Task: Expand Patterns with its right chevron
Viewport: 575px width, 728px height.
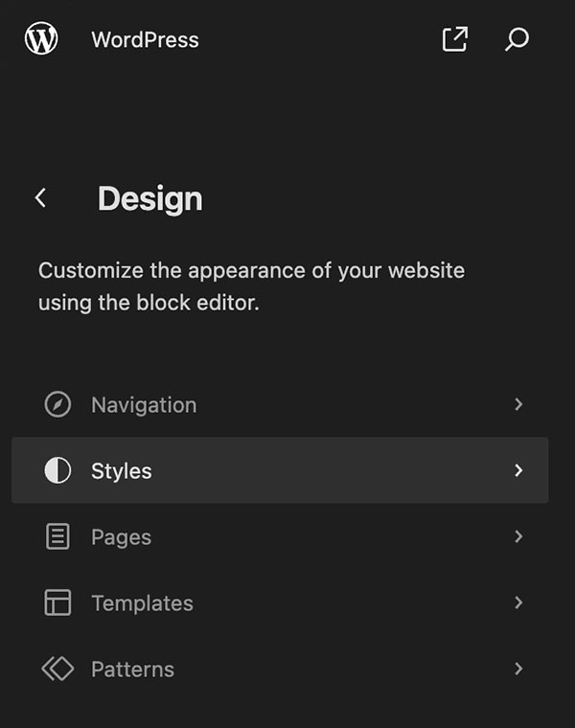Action: click(x=518, y=669)
